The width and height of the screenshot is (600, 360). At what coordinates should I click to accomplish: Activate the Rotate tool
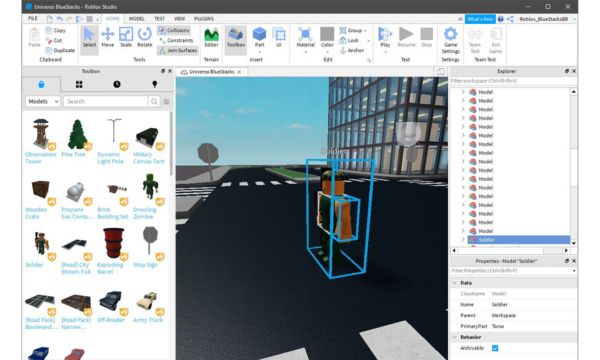[145, 37]
